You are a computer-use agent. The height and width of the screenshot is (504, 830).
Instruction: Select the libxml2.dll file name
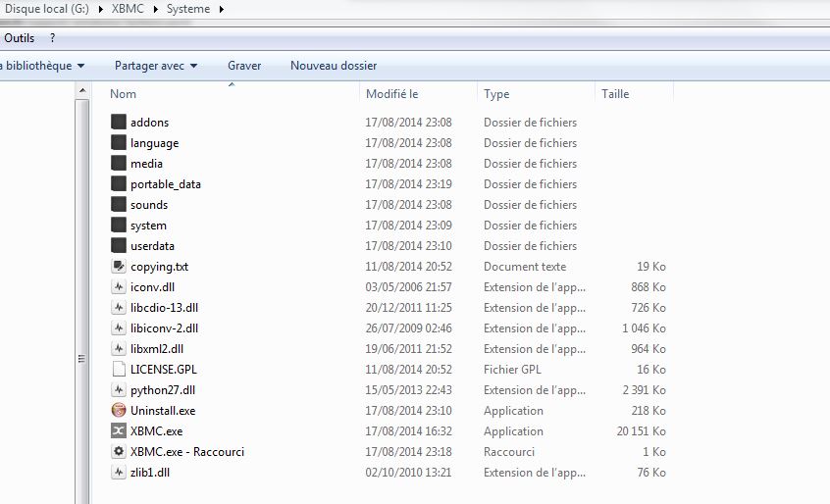tap(157, 349)
